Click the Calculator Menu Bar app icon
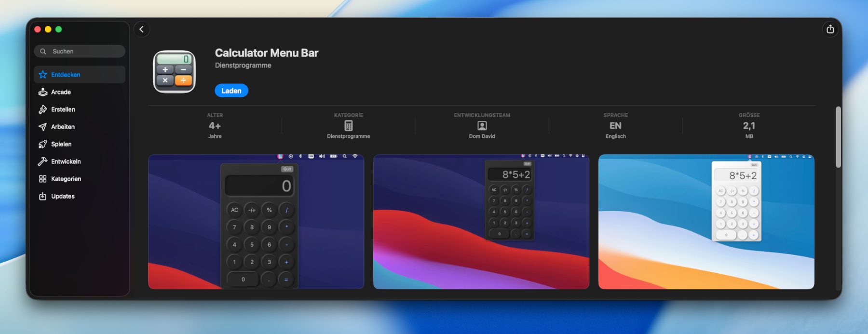This screenshot has height=334, width=868. point(175,71)
